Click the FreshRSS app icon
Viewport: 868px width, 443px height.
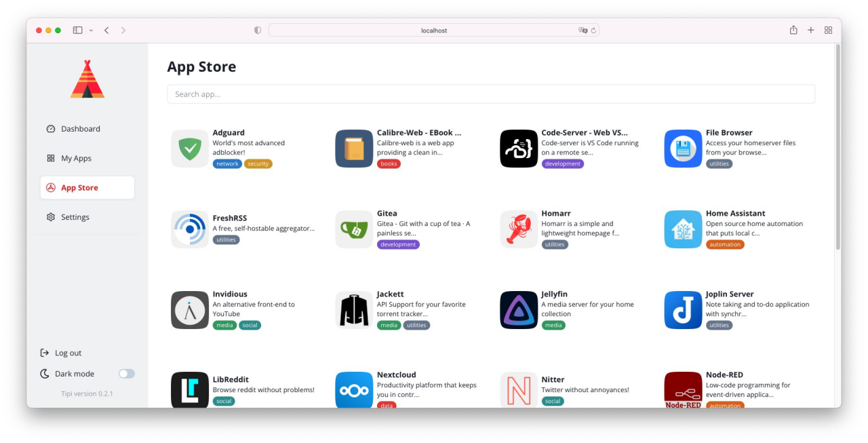click(x=189, y=229)
